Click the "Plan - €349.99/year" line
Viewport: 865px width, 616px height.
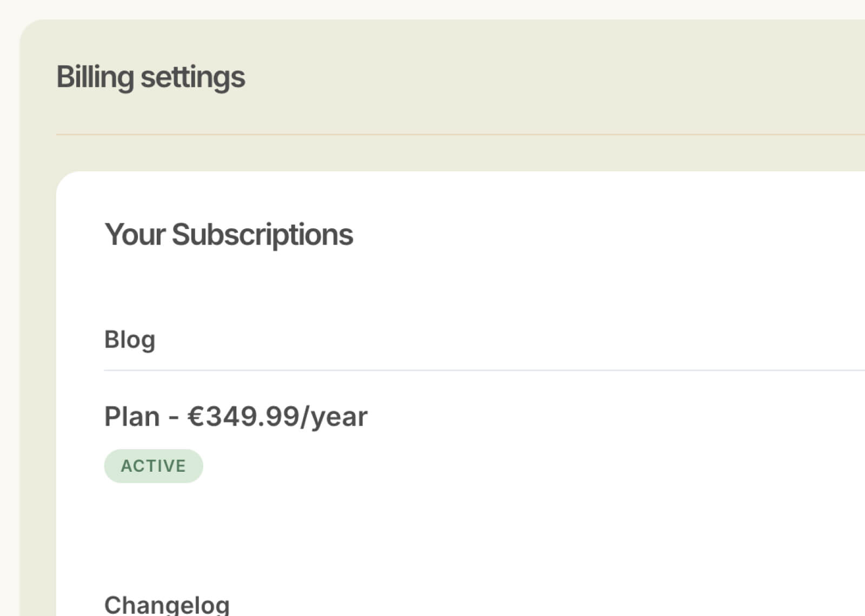(x=235, y=417)
